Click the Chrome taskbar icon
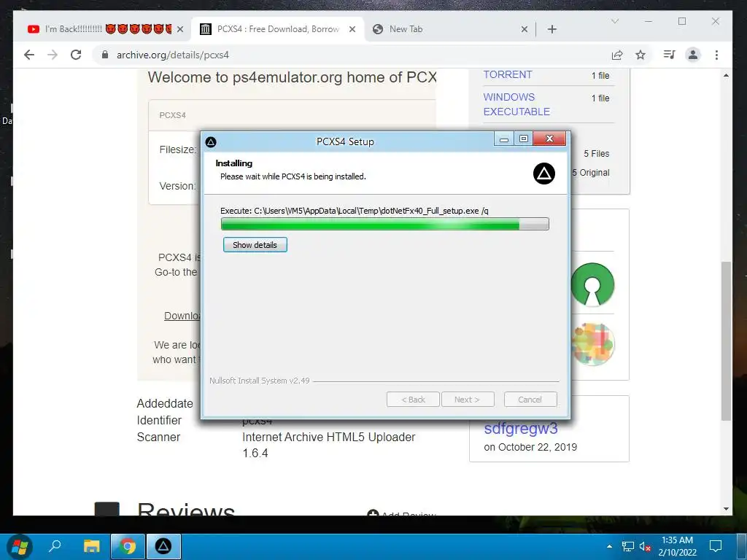Viewport: 747px width, 560px height. (x=127, y=546)
